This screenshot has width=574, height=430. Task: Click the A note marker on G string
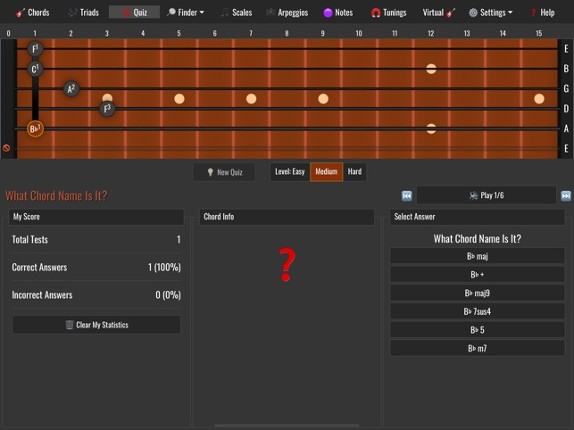tap(71, 89)
